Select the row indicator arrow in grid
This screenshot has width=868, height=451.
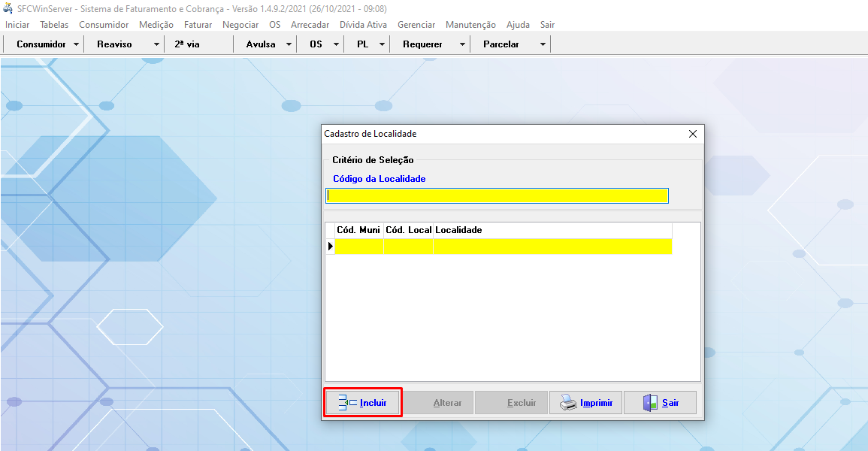[x=330, y=246]
